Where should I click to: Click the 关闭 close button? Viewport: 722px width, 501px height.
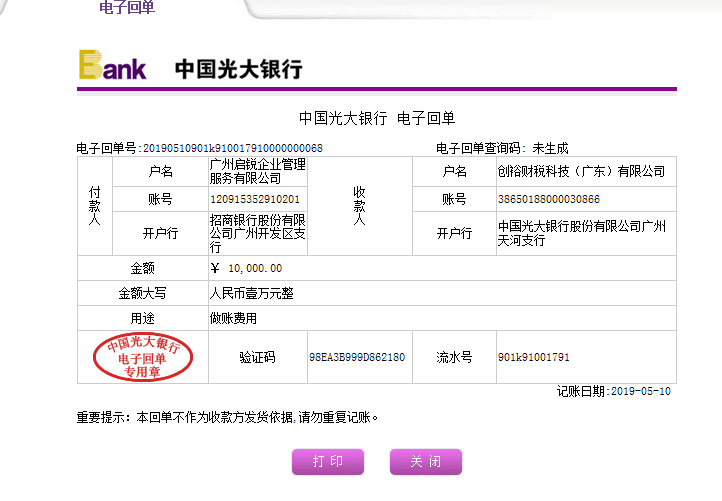(x=425, y=461)
